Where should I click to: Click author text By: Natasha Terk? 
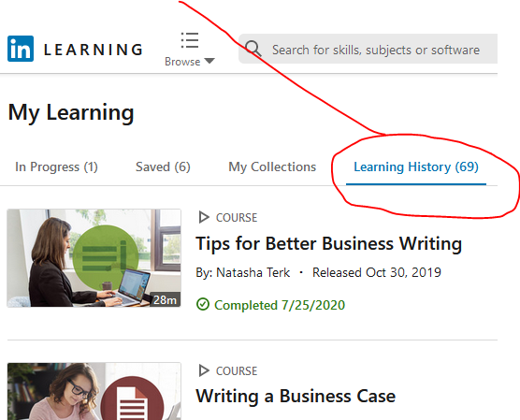[243, 273]
